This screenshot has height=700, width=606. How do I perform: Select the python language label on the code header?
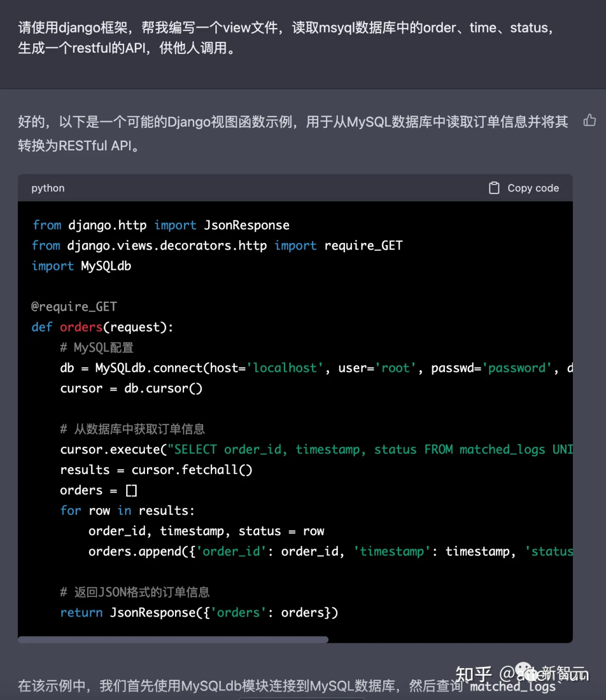48,188
